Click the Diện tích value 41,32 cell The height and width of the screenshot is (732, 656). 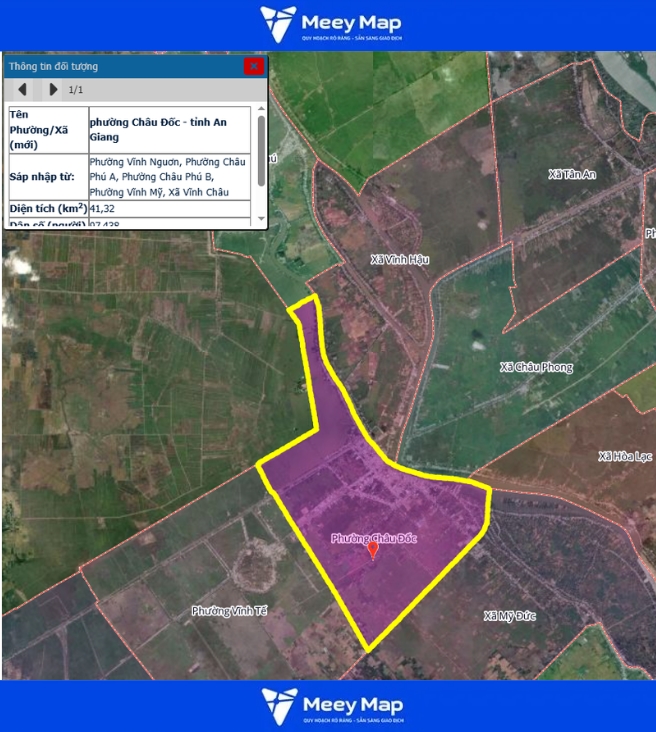point(169,209)
